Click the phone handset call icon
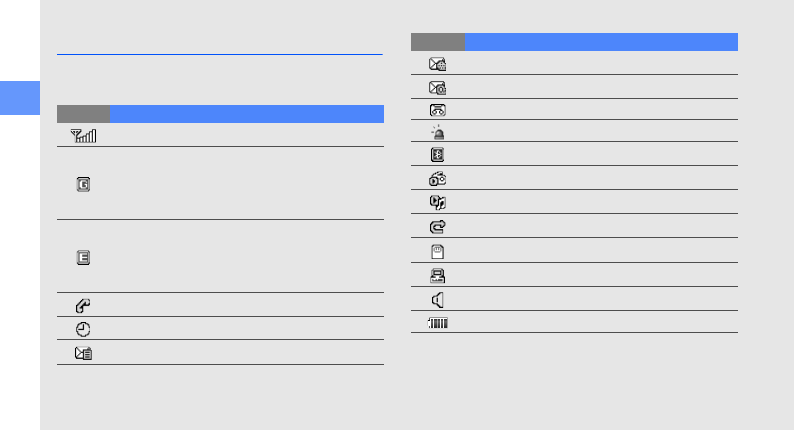This screenshot has width=794, height=430. 83,304
